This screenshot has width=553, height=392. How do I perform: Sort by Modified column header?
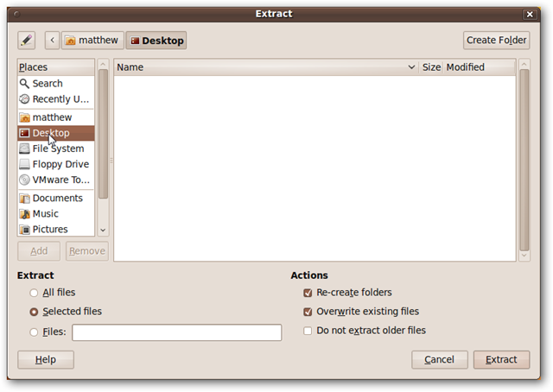pyautogui.click(x=480, y=67)
